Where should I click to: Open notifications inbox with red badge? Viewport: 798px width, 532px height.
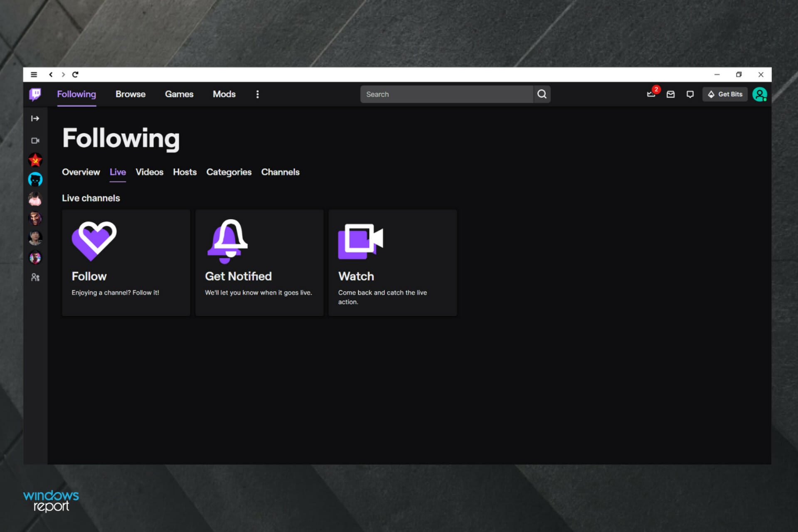click(652, 94)
